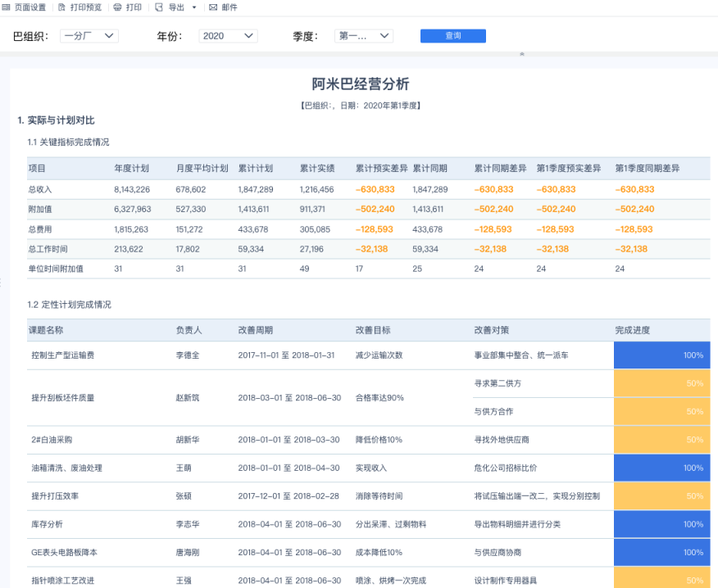Click the heading 1. 实际与计划对比

[x=56, y=120]
